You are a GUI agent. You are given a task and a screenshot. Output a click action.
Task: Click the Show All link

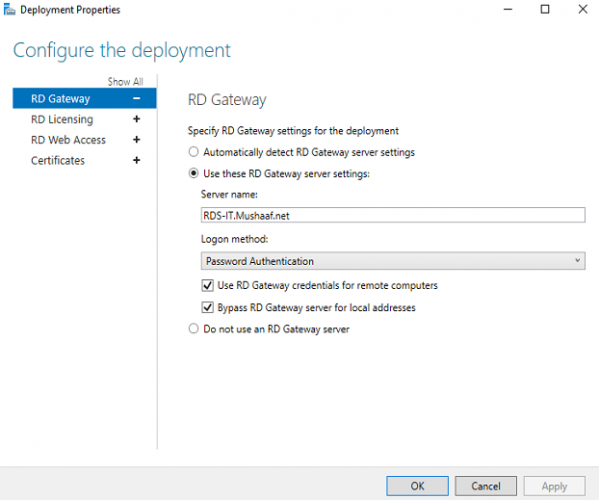pos(125,81)
